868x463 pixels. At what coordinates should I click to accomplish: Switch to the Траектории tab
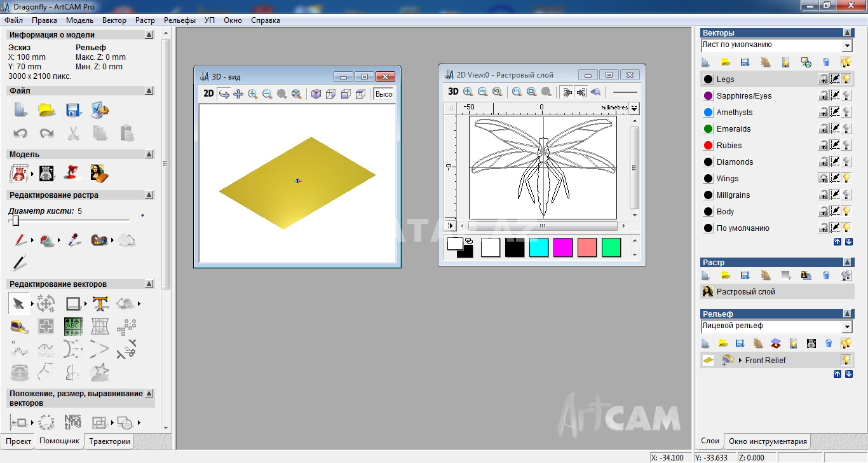tap(109, 441)
